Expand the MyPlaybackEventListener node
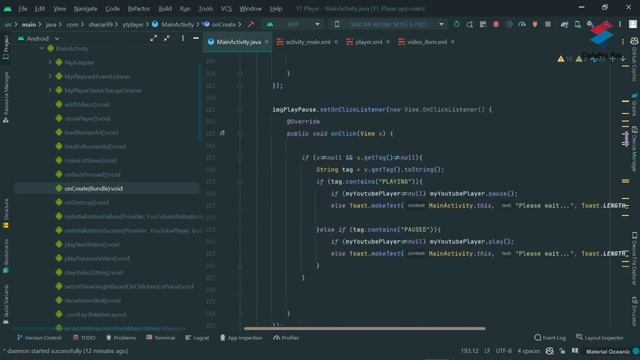Image resolution: width=640 pixels, height=360 pixels. point(50,76)
